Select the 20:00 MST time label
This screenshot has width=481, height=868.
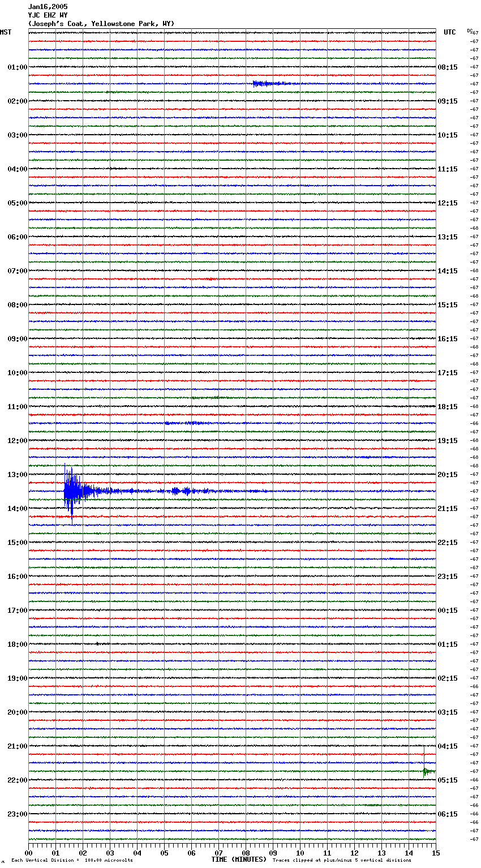[18, 712]
